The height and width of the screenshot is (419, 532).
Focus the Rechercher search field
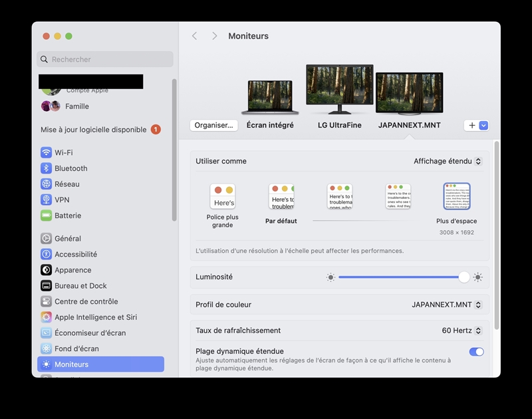[105, 59]
